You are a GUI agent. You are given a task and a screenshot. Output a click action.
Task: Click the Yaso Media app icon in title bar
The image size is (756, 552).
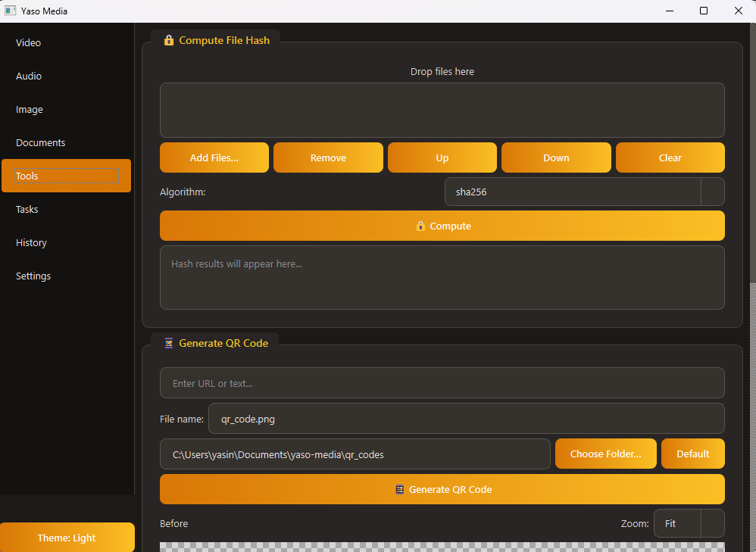pos(10,11)
